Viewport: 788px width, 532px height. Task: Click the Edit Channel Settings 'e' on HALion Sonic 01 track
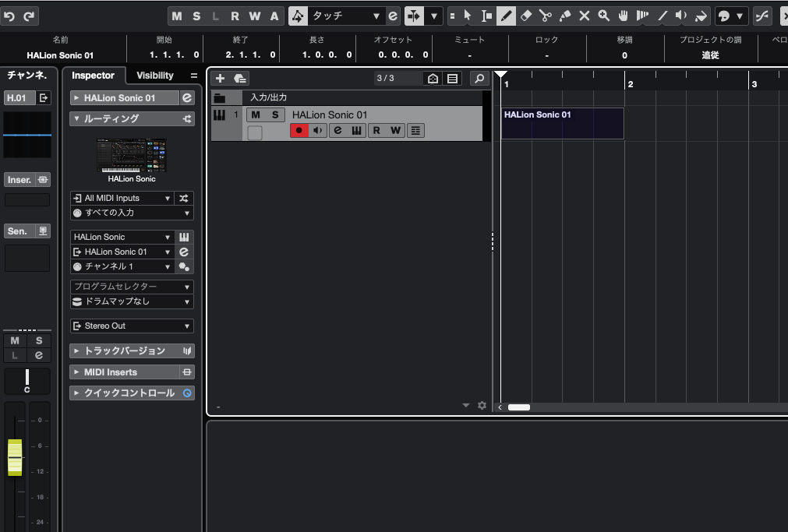[337, 131]
